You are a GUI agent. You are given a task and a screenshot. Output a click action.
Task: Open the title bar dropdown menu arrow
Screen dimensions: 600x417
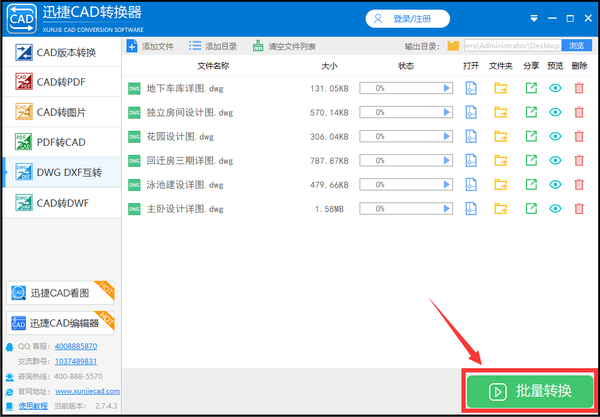[534, 18]
